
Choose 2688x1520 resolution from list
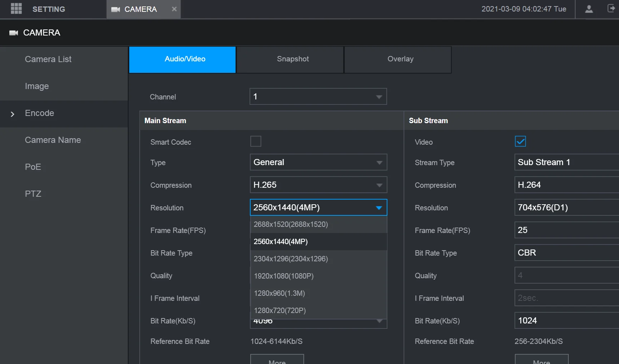[x=291, y=224]
